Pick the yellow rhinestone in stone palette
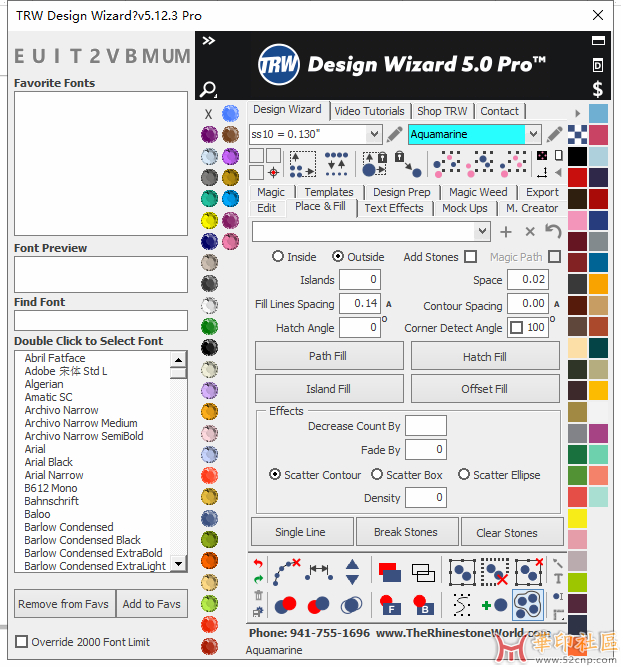 tap(209, 220)
